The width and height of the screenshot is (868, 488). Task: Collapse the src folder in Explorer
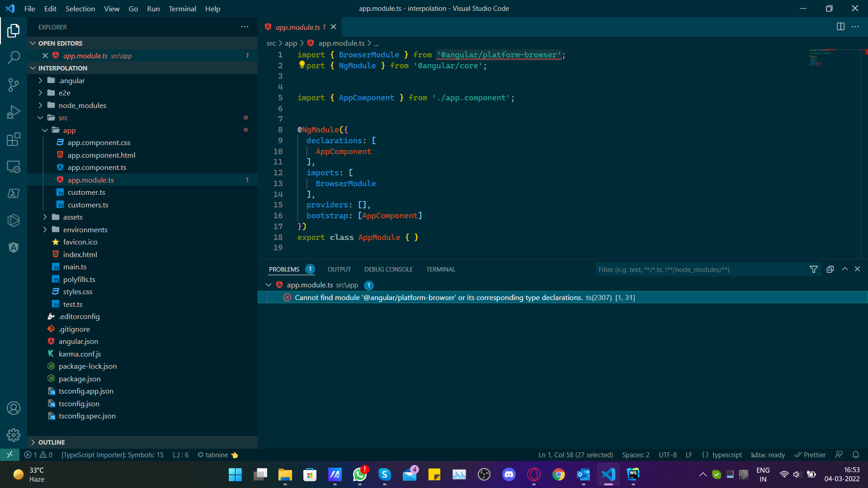(40, 117)
